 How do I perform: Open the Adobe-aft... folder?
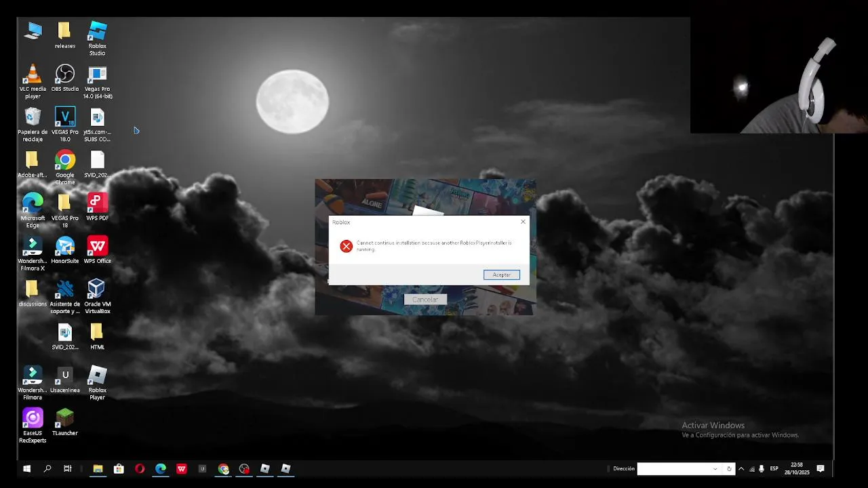click(x=32, y=164)
